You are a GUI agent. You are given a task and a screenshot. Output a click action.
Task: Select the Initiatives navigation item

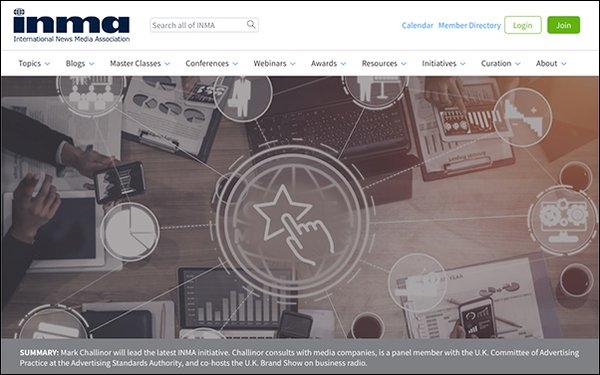[x=443, y=64]
